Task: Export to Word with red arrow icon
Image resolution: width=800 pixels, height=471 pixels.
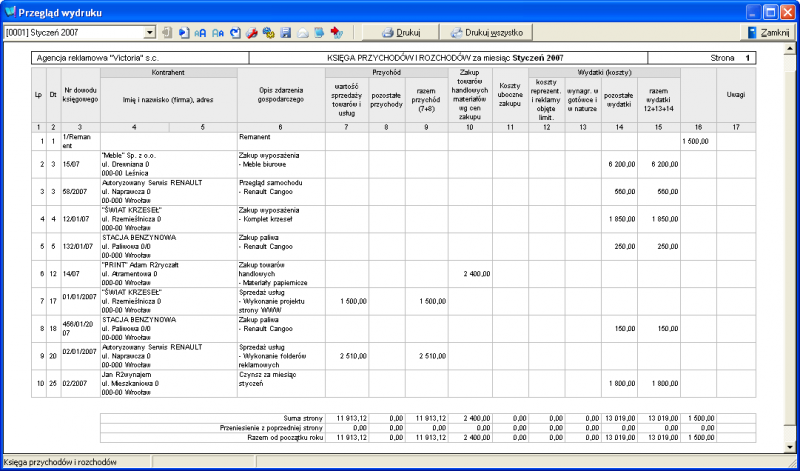Action: click(x=336, y=33)
